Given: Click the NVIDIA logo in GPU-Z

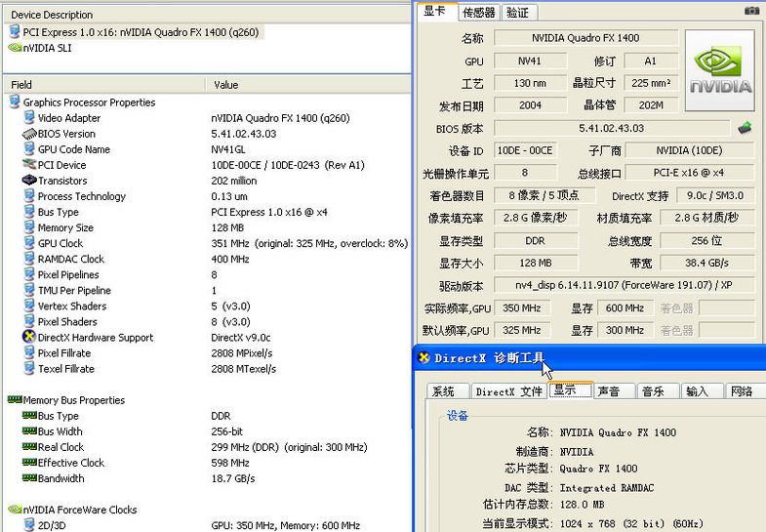Looking at the screenshot, I should pos(720,70).
